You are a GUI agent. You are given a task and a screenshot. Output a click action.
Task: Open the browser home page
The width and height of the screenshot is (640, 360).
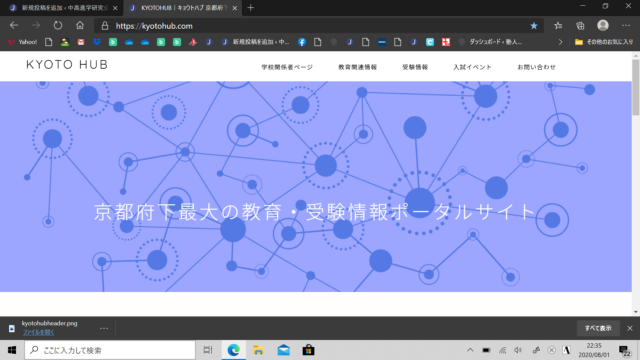(x=80, y=25)
